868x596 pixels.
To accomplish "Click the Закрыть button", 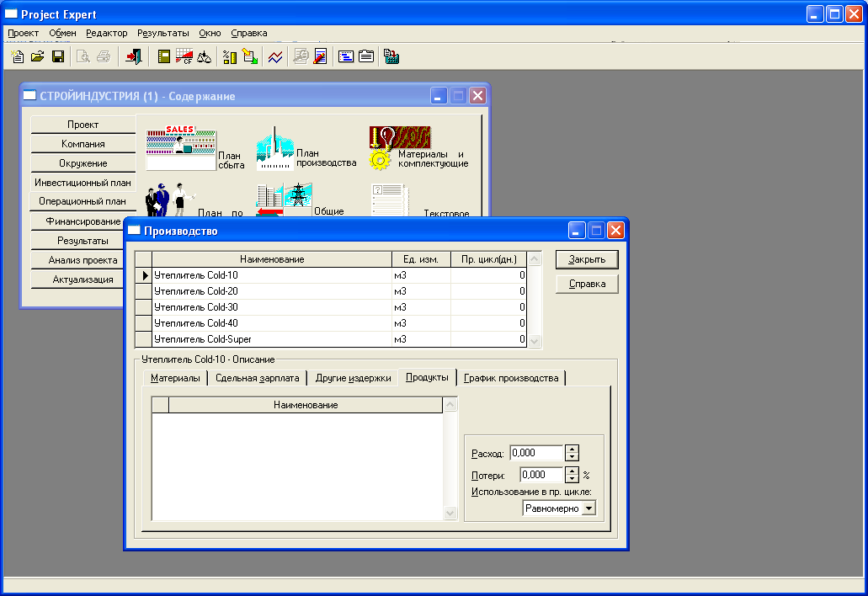I will (587, 259).
